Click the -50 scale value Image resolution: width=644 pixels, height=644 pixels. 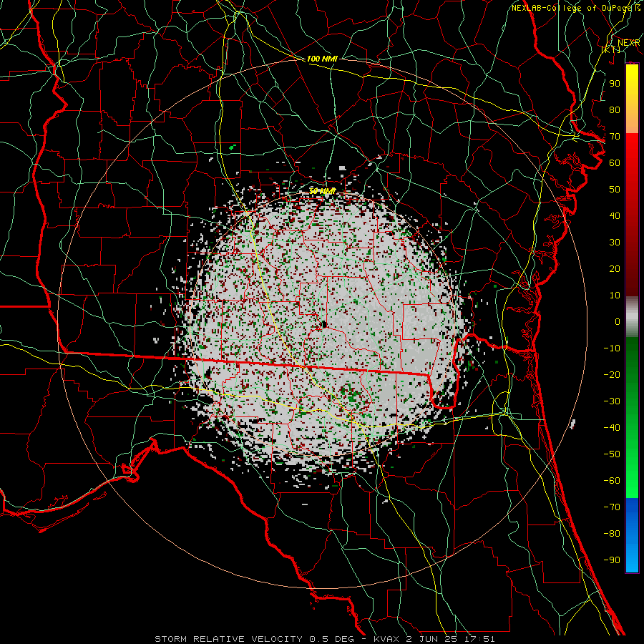(612, 454)
